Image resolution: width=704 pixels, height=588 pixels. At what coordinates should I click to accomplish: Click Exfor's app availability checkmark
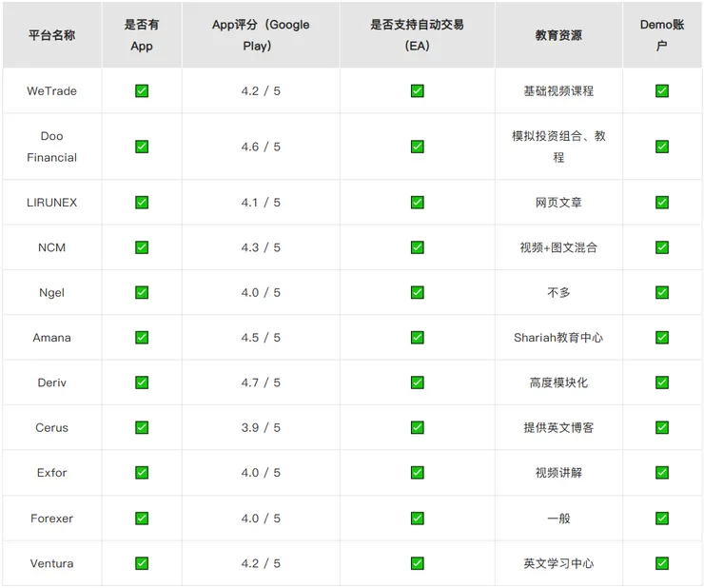click(x=142, y=473)
